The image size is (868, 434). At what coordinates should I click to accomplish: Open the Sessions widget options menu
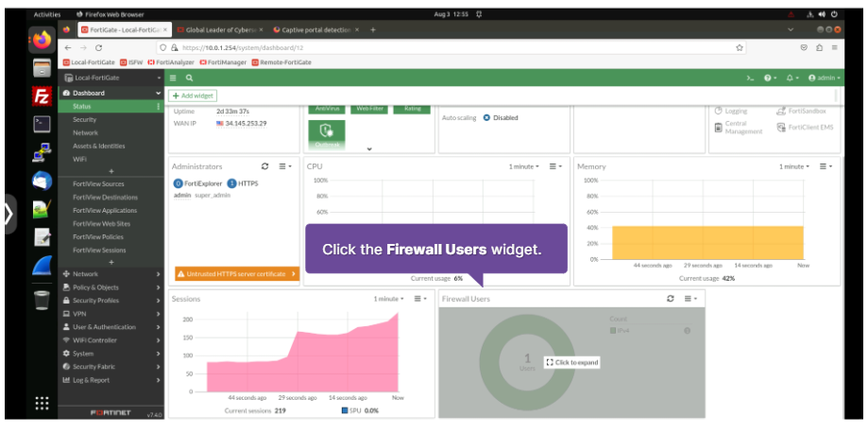click(x=420, y=299)
